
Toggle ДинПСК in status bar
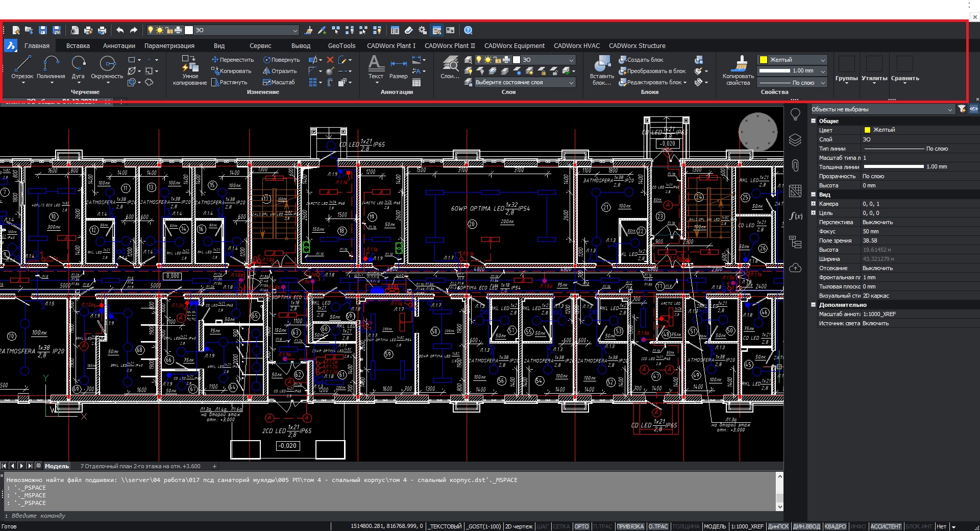point(778,526)
